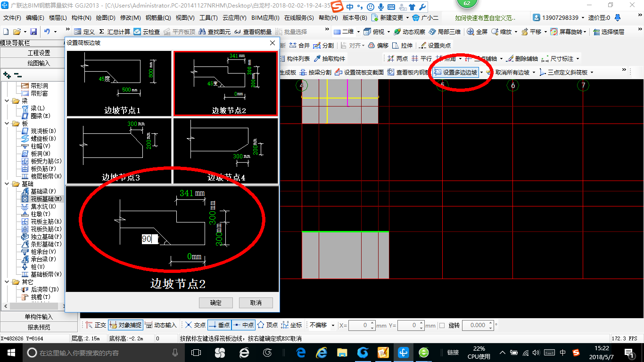Activate 动态观察 dynamic orbit view
The height and width of the screenshot is (362, 644).
409,32
